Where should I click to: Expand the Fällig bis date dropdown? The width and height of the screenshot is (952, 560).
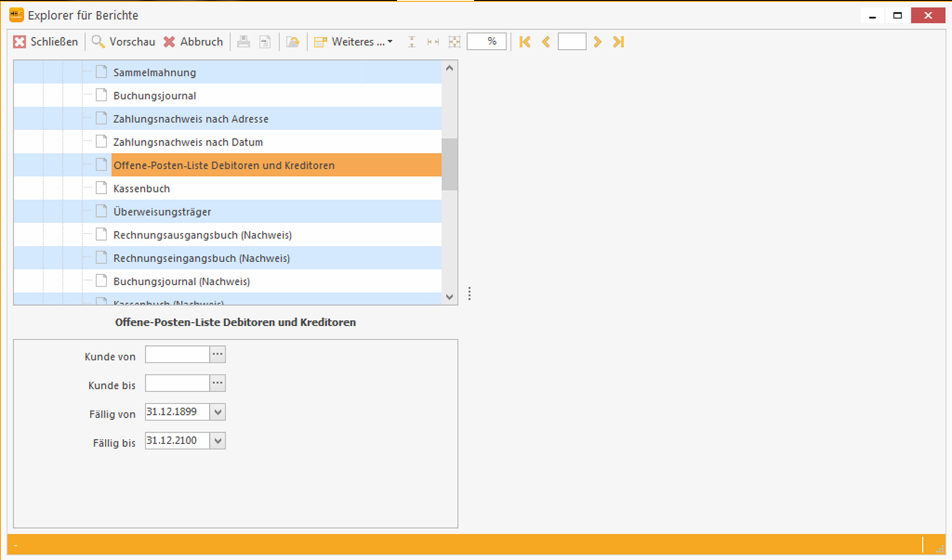coord(218,441)
